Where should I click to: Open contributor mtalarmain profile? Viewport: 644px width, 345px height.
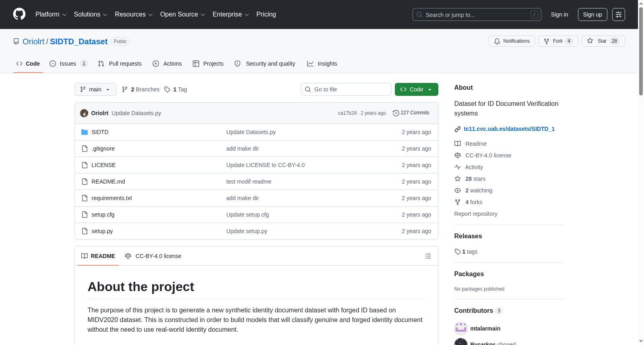pos(485,328)
